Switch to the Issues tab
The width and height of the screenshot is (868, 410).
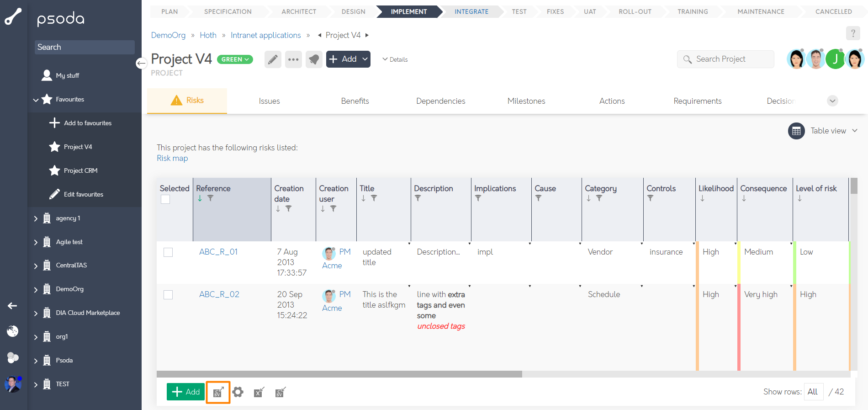pyautogui.click(x=269, y=101)
